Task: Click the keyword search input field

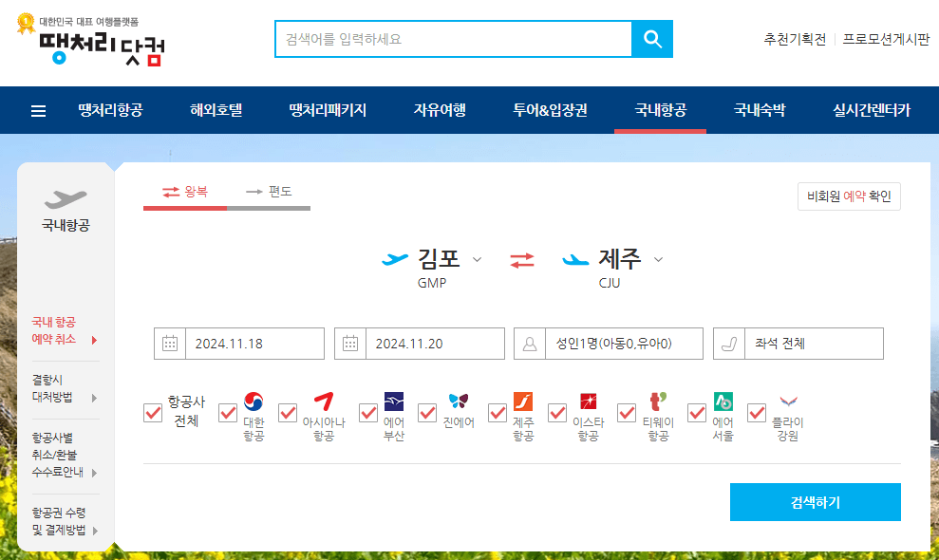Action: (x=453, y=39)
